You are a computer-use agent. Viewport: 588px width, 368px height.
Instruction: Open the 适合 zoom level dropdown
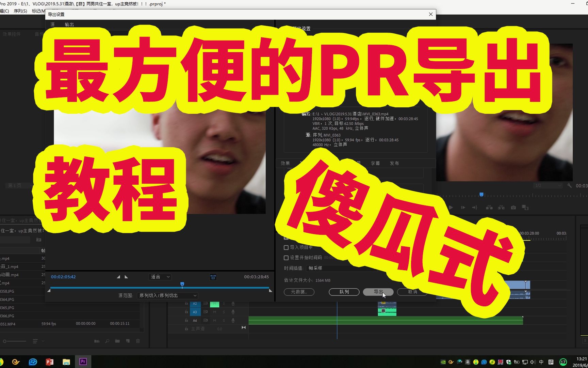[x=160, y=277]
